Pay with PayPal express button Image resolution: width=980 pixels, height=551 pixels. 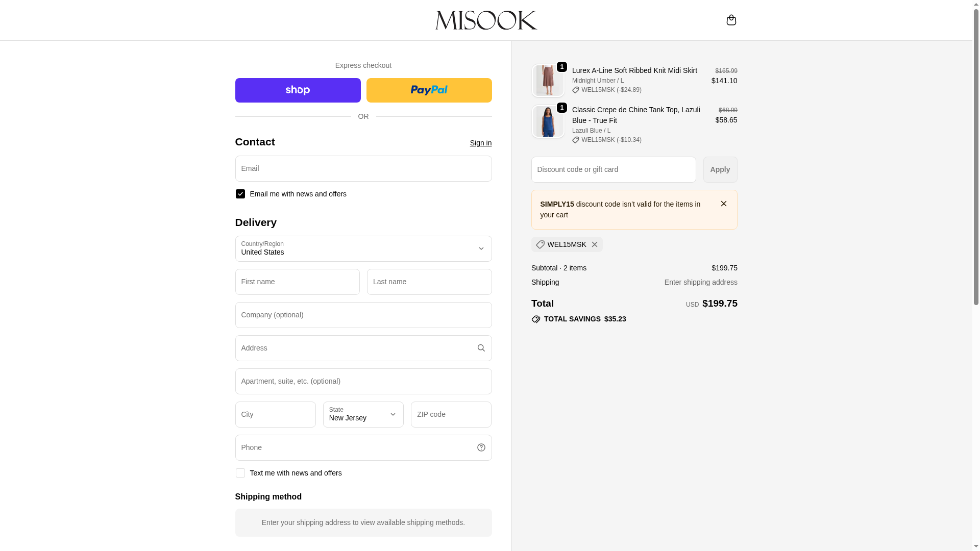(x=429, y=90)
